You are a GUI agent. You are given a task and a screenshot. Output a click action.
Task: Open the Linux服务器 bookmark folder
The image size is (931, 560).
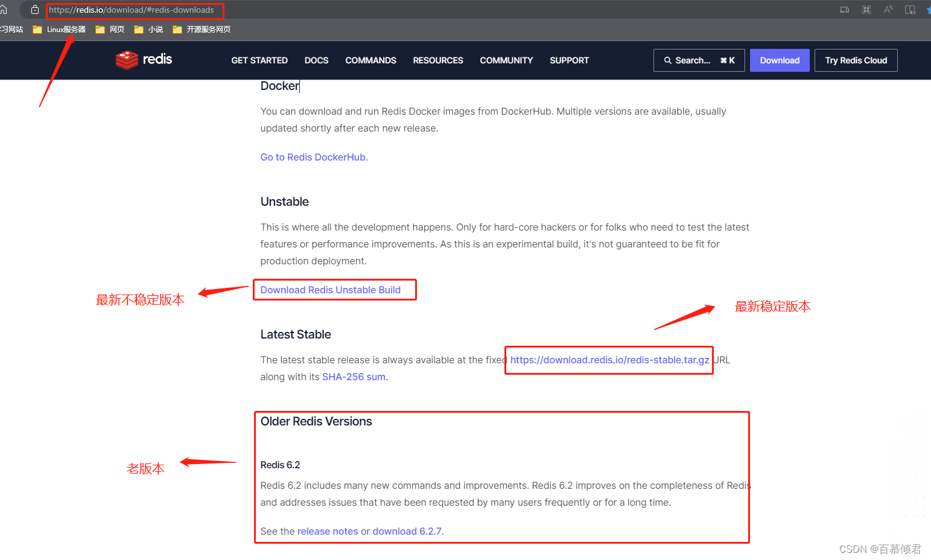(x=59, y=30)
